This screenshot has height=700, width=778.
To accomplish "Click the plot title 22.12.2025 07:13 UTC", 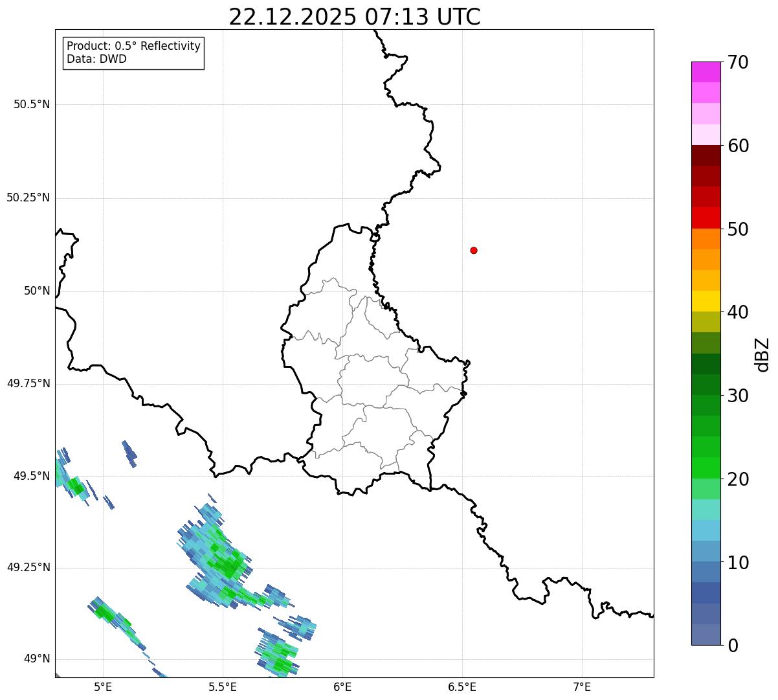I will [x=355, y=17].
